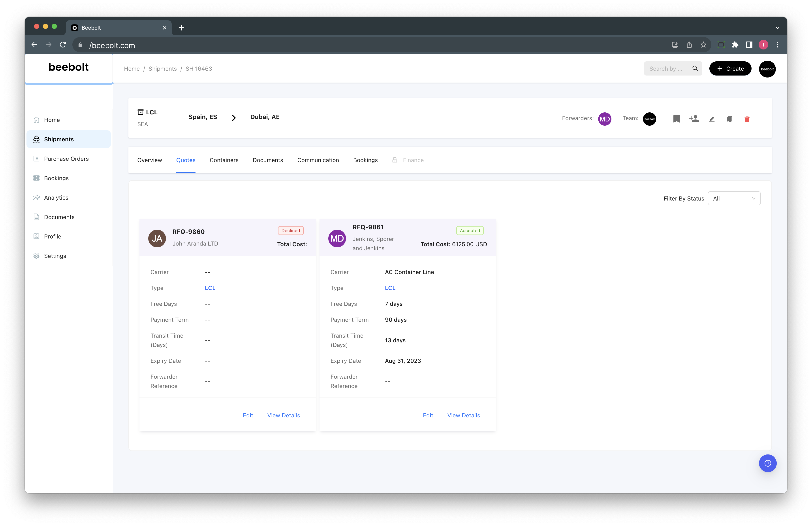This screenshot has width=812, height=526.
Task: Click the copy shipment icon
Action: [x=729, y=119]
